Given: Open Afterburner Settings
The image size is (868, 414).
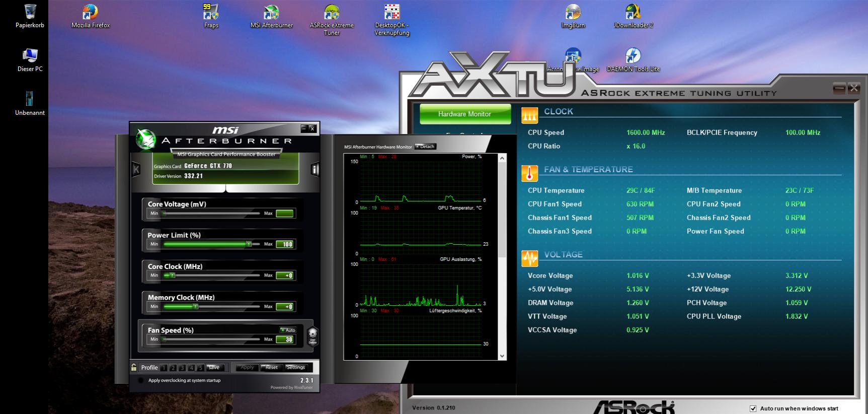Looking at the screenshot, I should pos(296,367).
